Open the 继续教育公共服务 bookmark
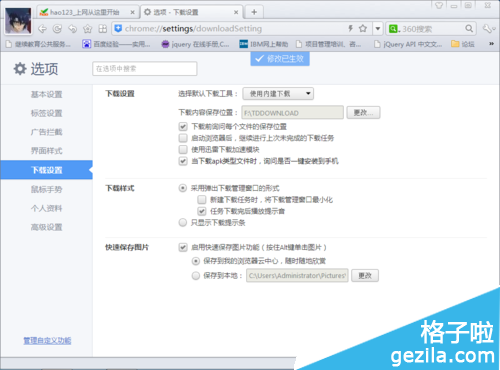Viewport: 500px width, 370px height. pos(38,44)
